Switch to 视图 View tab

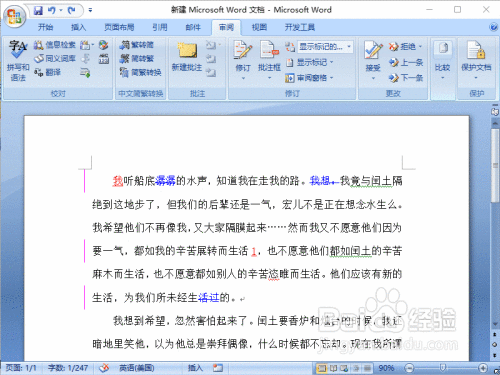click(x=259, y=27)
